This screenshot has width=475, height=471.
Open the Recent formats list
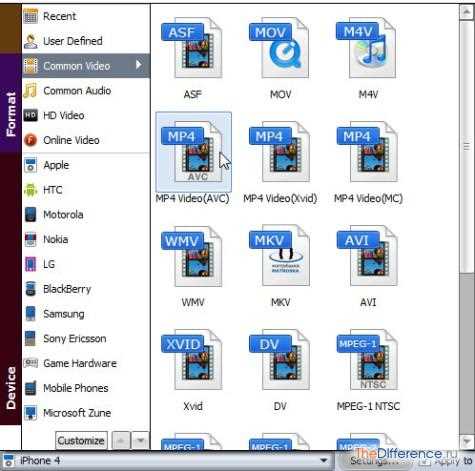[86, 16]
